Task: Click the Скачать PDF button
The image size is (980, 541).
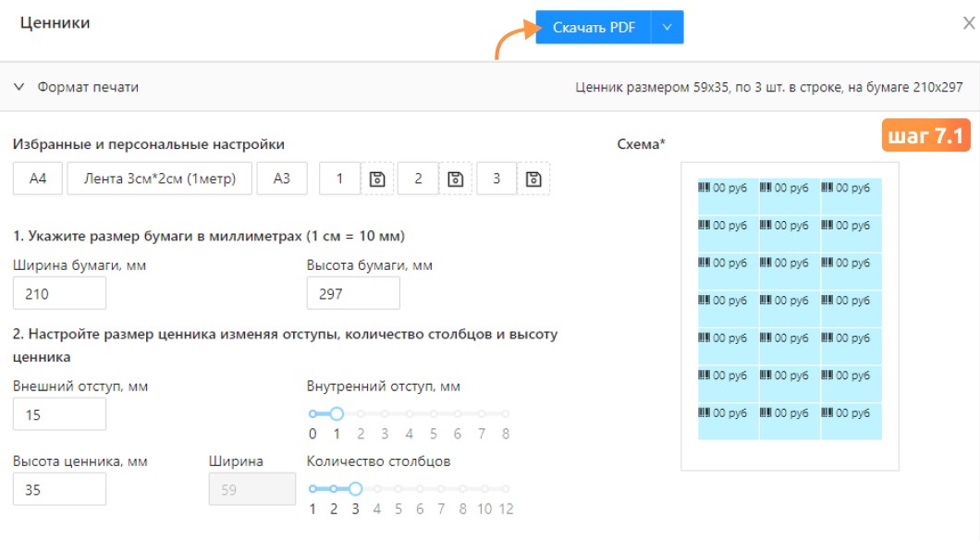Action: click(594, 28)
